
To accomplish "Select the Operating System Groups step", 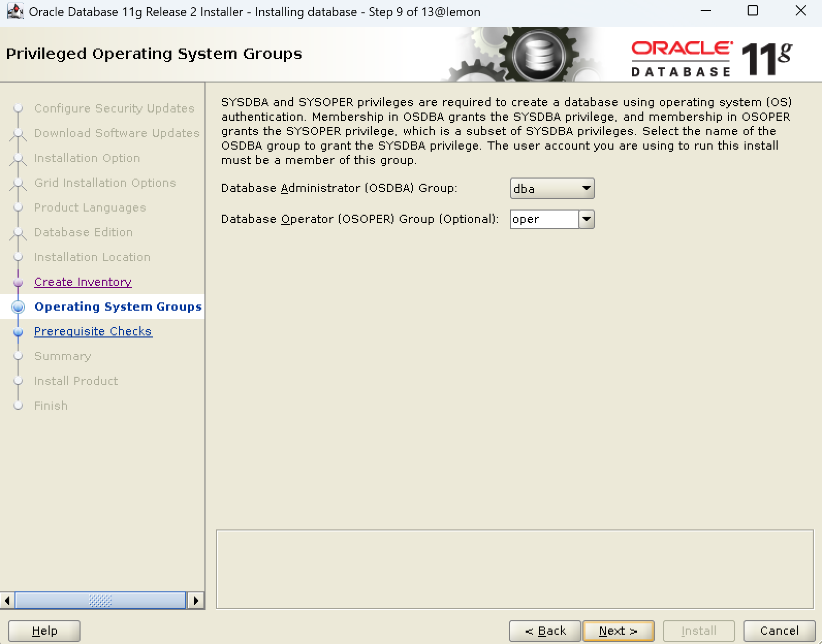I will (118, 307).
